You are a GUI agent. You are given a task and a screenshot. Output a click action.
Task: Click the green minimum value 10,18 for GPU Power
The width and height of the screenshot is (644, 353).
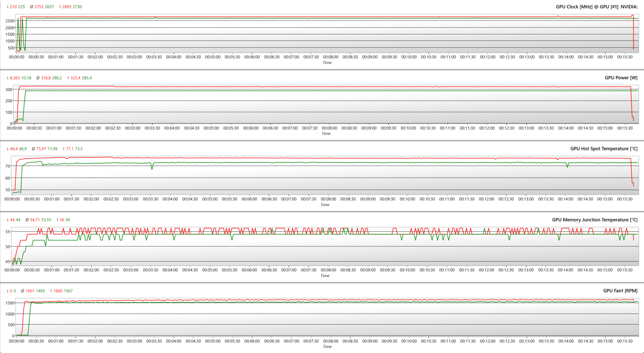(26, 78)
